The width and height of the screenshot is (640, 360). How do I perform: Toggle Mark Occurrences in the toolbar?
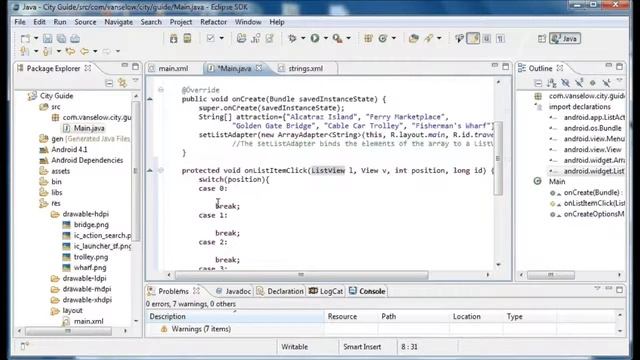(x=473, y=38)
